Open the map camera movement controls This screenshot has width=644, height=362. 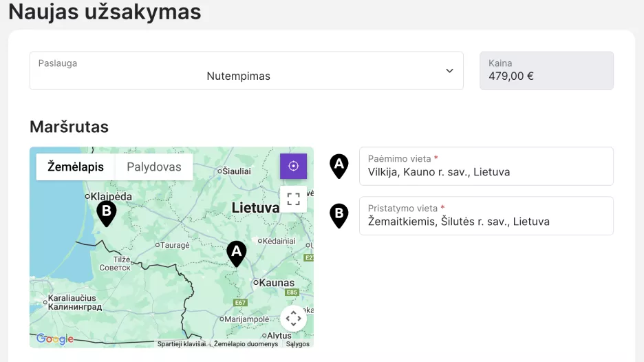pos(293,319)
